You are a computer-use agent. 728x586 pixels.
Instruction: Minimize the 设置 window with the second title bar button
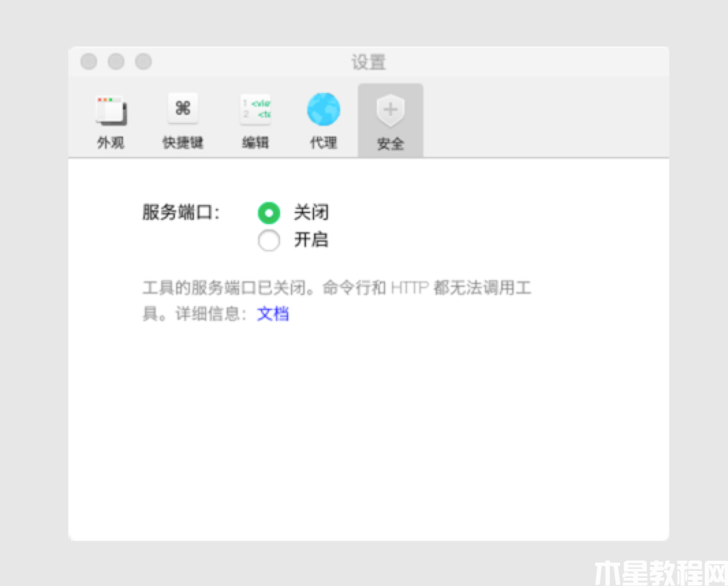[x=116, y=61]
